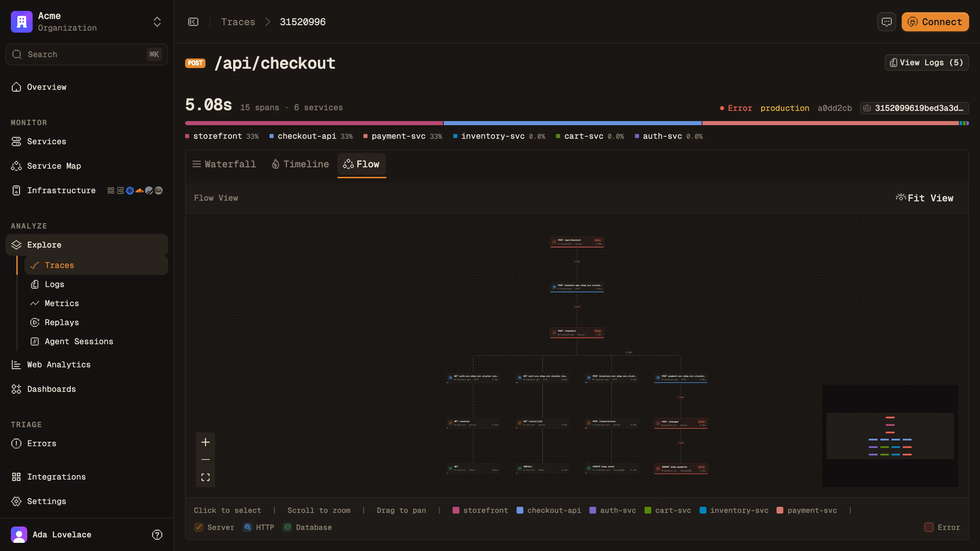Select POST /api/checkout storefront node
The width and height of the screenshot is (980, 551).
[577, 242]
